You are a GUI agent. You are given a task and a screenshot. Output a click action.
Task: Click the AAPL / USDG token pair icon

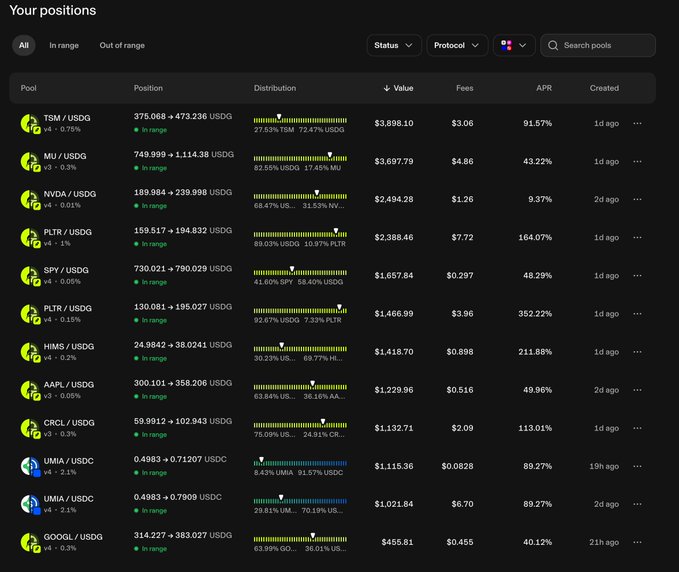pyautogui.click(x=30, y=391)
